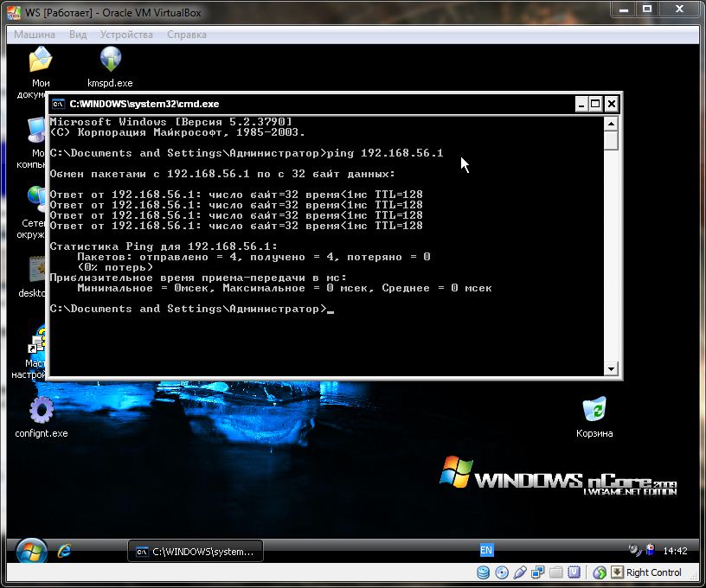Click the cmd.exe window title text

[144, 104]
